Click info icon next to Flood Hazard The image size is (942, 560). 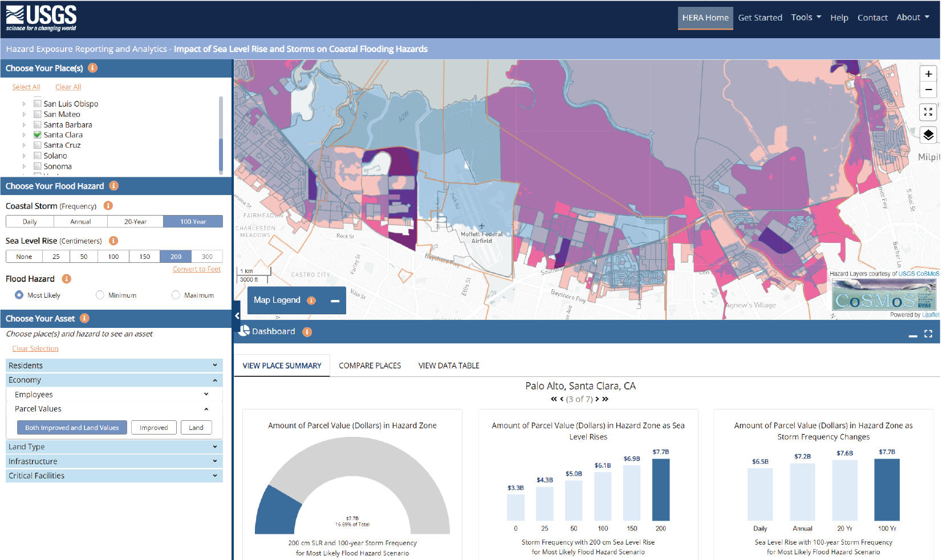(66, 279)
